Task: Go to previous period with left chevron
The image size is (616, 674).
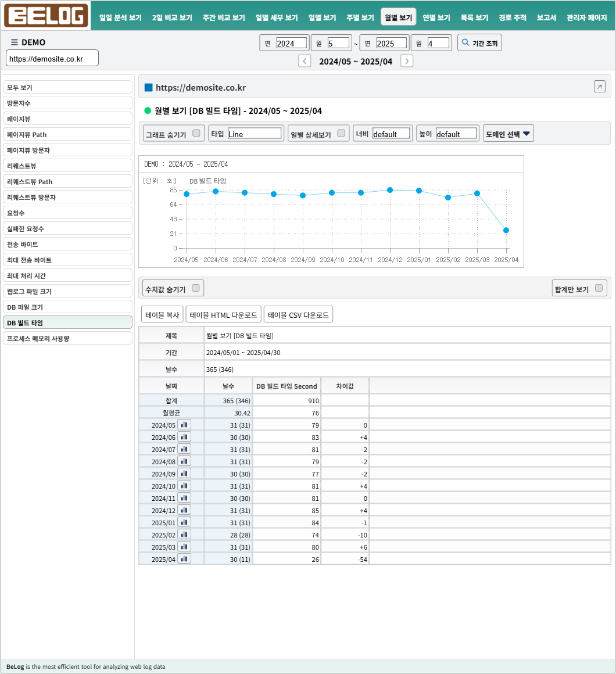Action: pyautogui.click(x=305, y=61)
